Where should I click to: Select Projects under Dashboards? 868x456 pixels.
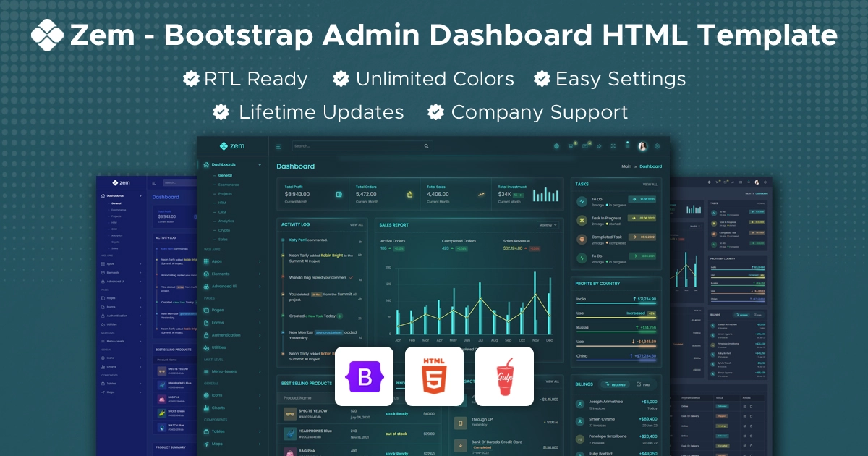coord(225,193)
